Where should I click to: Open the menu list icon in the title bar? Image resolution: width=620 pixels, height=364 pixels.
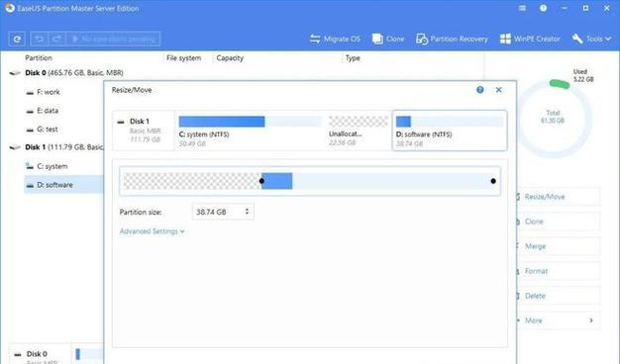[x=522, y=8]
